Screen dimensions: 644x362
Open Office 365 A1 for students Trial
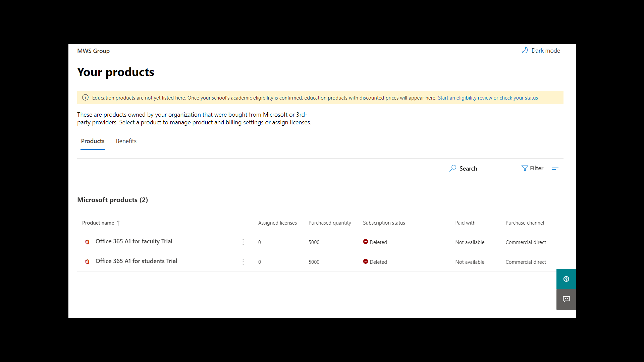pyautogui.click(x=136, y=261)
